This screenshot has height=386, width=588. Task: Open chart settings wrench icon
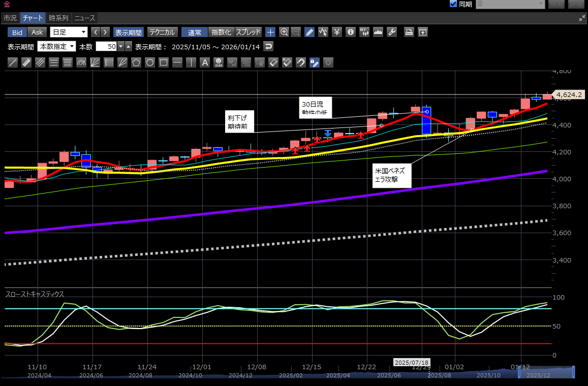[391, 32]
